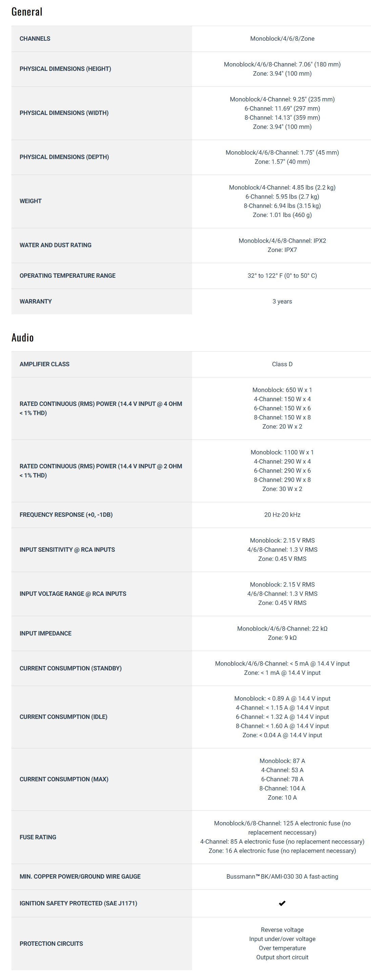Click the PROTECTION CIRCUITS label
Image resolution: width=371 pixels, height=980 pixels.
[51, 944]
